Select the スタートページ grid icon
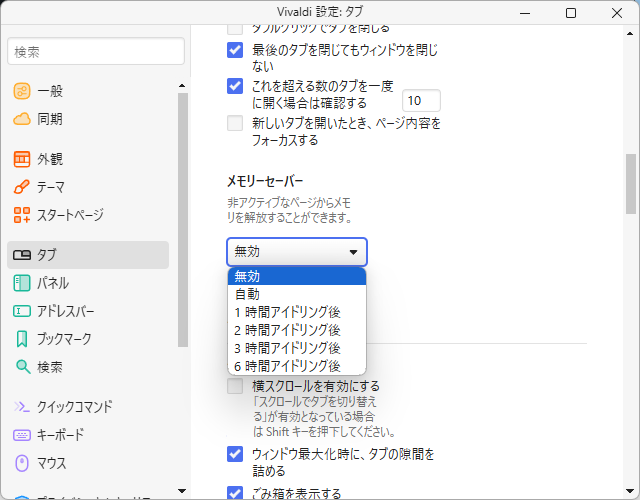 pyautogui.click(x=22, y=215)
